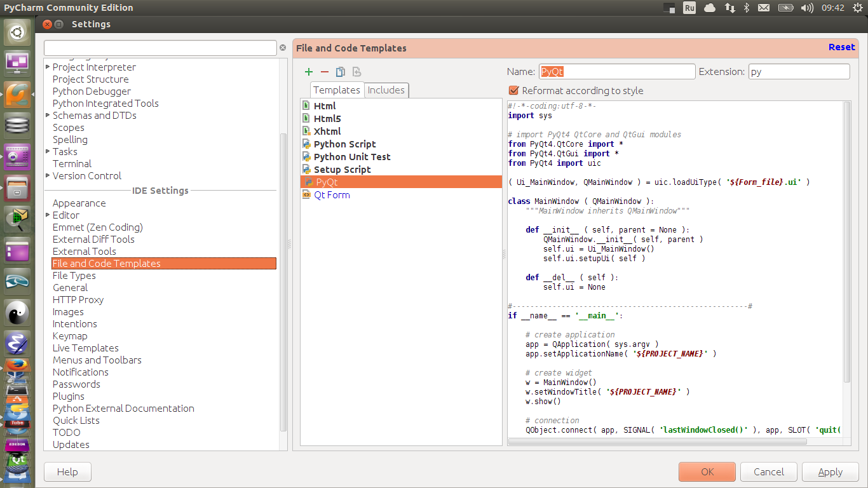Click the template Extension input field
This screenshot has width=868, height=488.
pyautogui.click(x=799, y=72)
